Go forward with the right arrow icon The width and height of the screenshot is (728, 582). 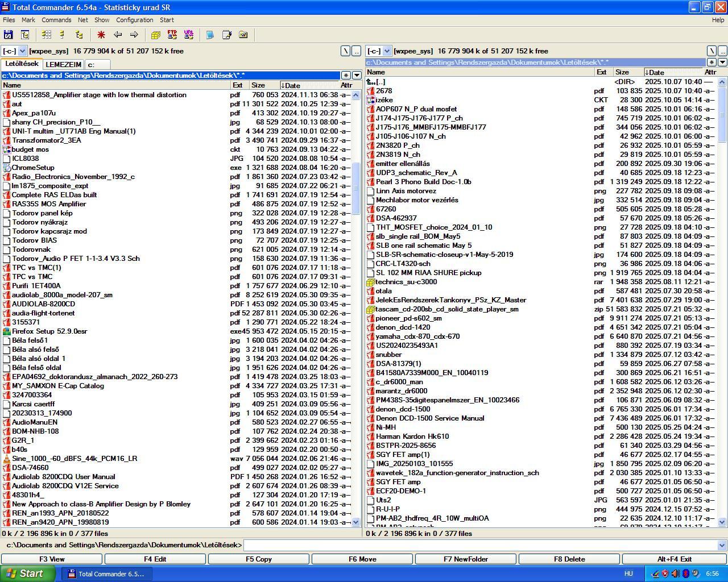pos(134,35)
